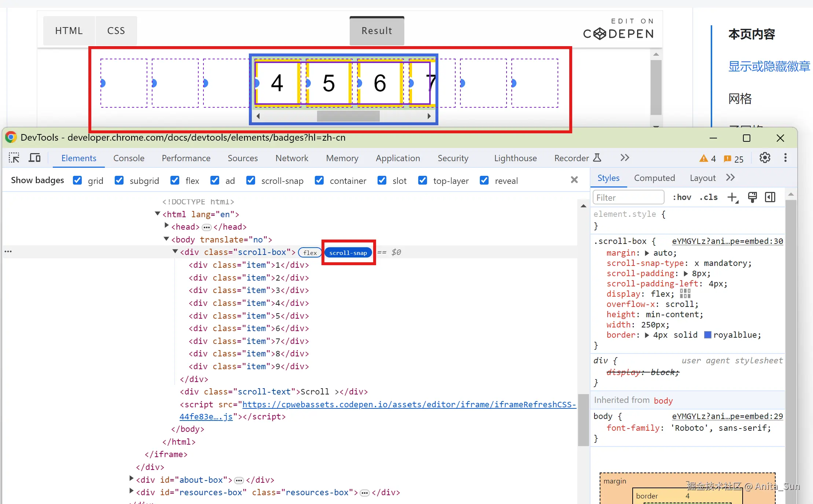The width and height of the screenshot is (813, 504).
Task: Open the flexbox editor icon beside display flex
Action: pyautogui.click(x=685, y=294)
